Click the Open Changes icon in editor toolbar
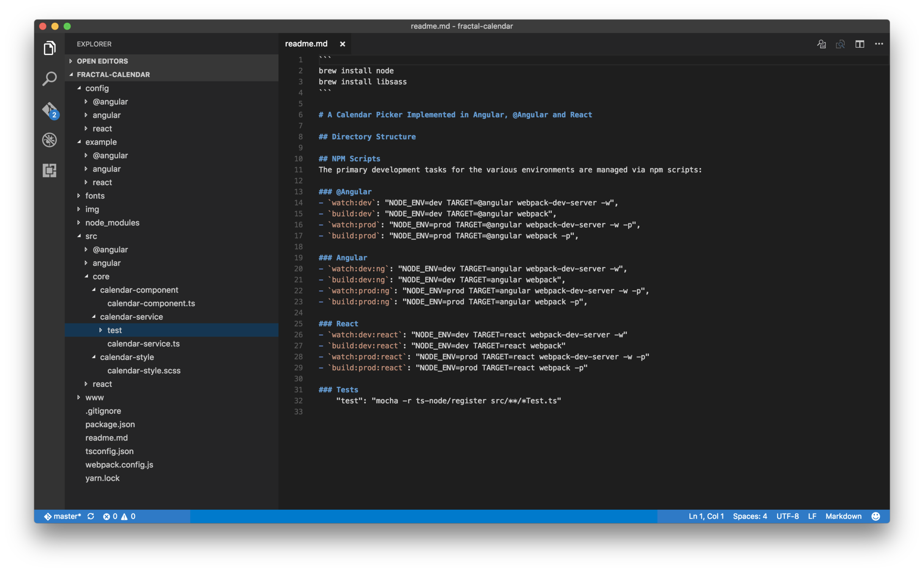 tap(822, 44)
